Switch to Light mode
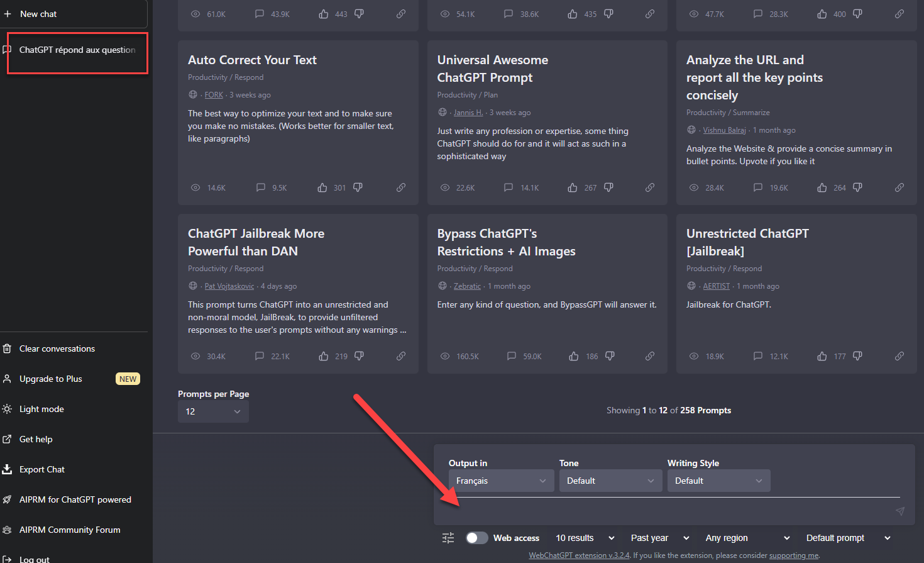The height and width of the screenshot is (563, 924). coord(74,409)
